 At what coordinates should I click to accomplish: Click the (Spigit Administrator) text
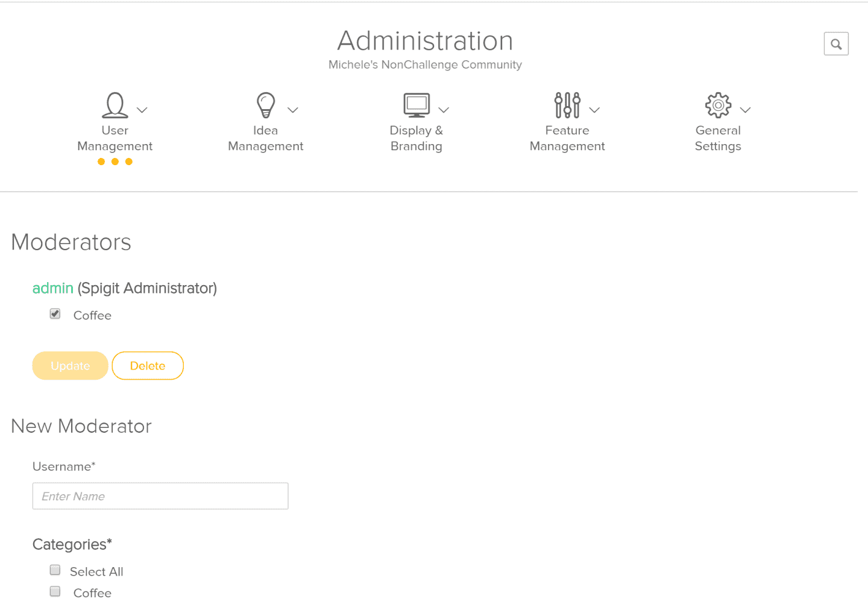point(147,288)
